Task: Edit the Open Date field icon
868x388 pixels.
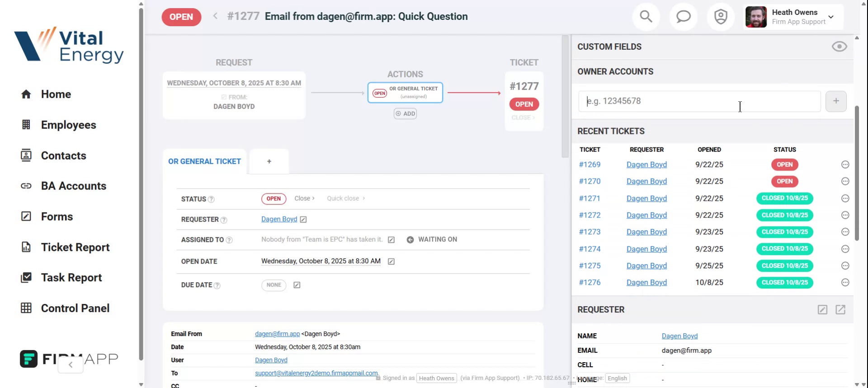Action: tap(391, 261)
